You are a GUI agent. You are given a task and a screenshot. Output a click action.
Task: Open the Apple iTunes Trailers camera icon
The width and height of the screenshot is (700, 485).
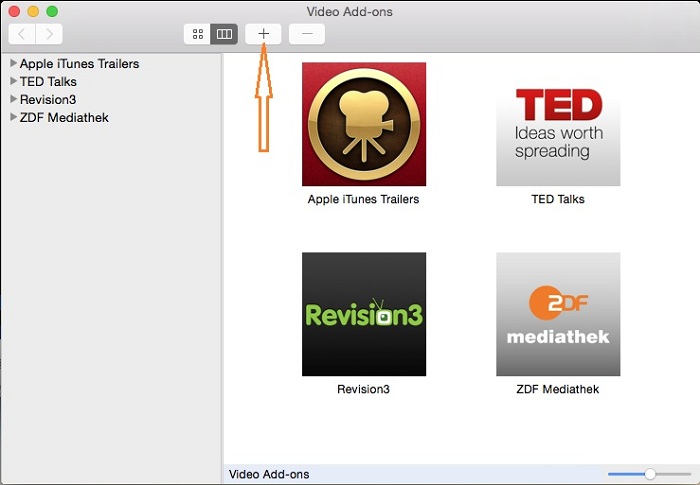pos(364,124)
